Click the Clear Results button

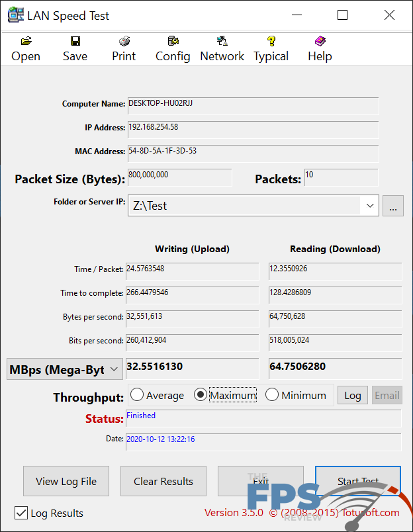click(x=163, y=481)
